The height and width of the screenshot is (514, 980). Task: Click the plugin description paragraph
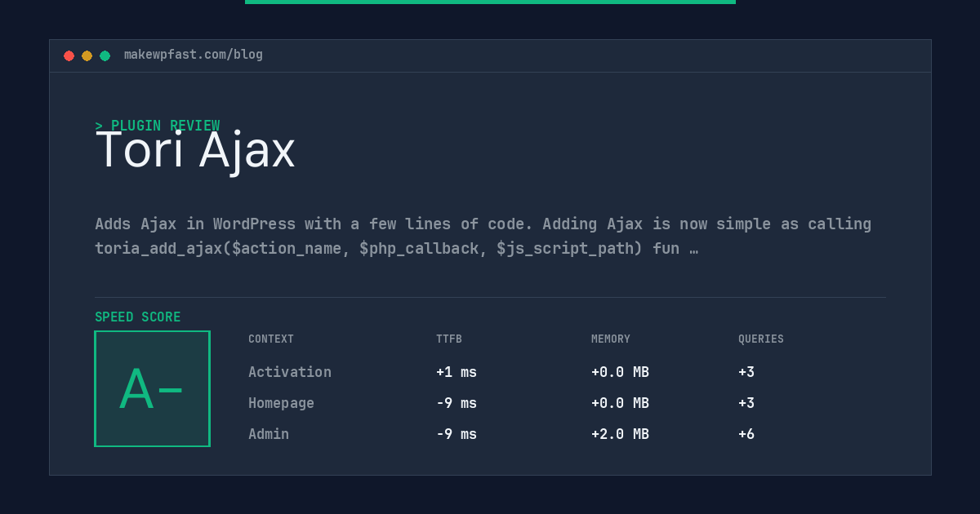483,236
